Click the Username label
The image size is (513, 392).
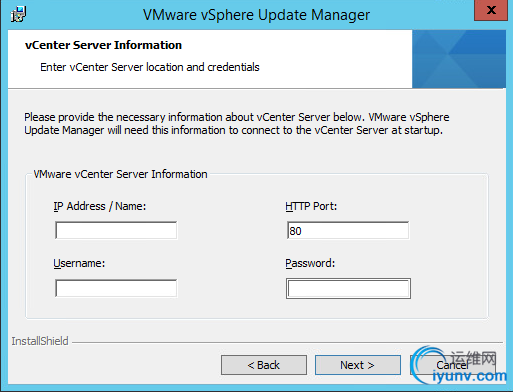click(79, 263)
